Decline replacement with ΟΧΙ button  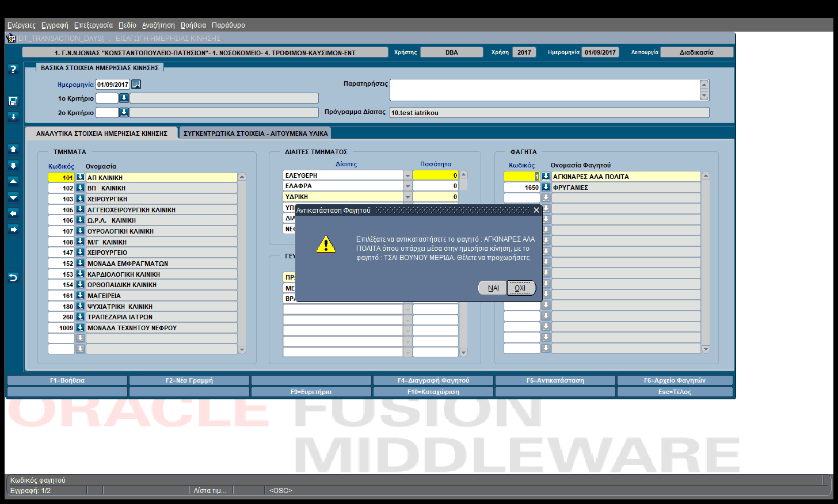point(520,288)
